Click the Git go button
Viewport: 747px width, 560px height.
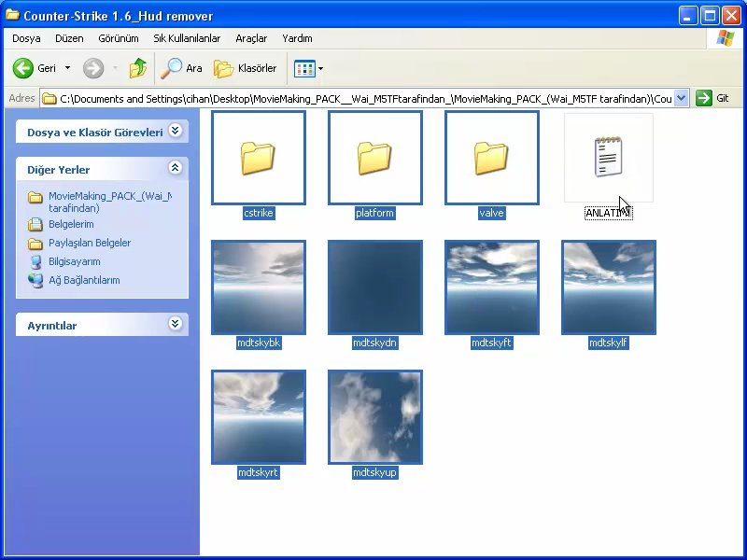[712, 99]
